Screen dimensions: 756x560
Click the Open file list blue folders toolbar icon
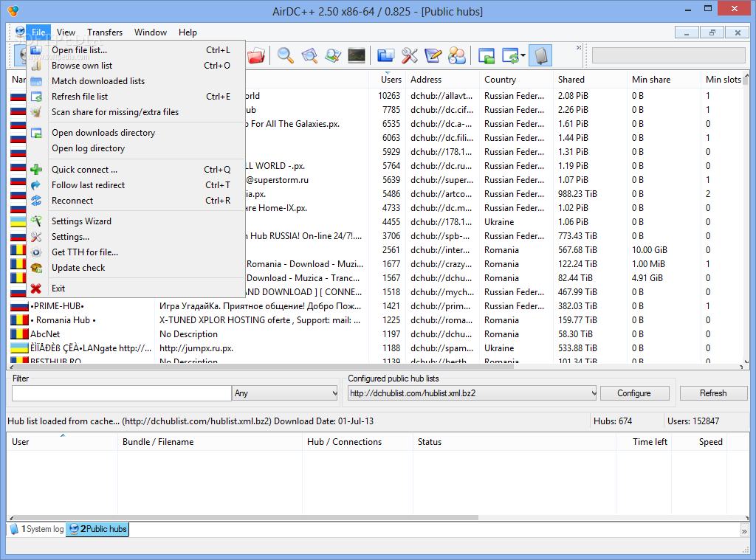point(385,55)
